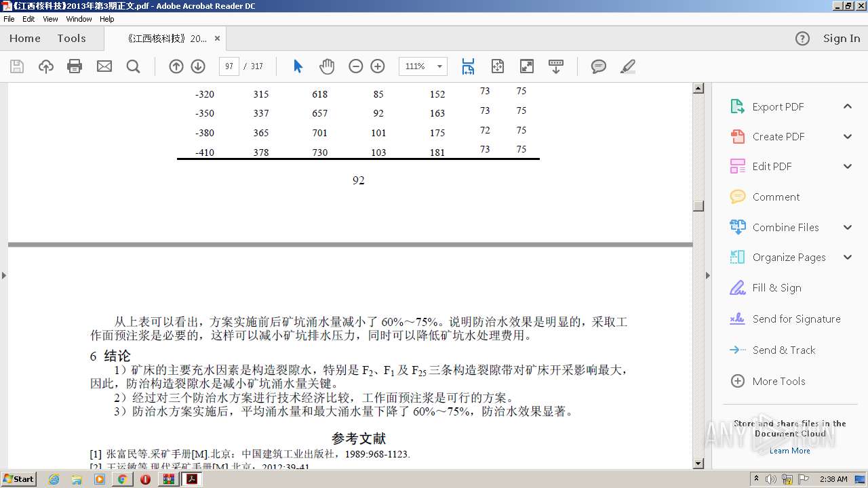
Task: Select the 《江西核科技》 document tab
Action: (166, 39)
